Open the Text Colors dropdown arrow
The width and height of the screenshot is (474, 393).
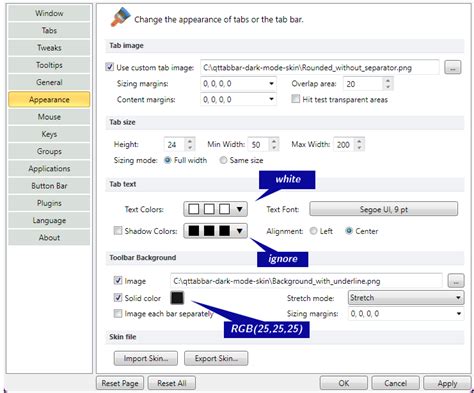pos(239,209)
